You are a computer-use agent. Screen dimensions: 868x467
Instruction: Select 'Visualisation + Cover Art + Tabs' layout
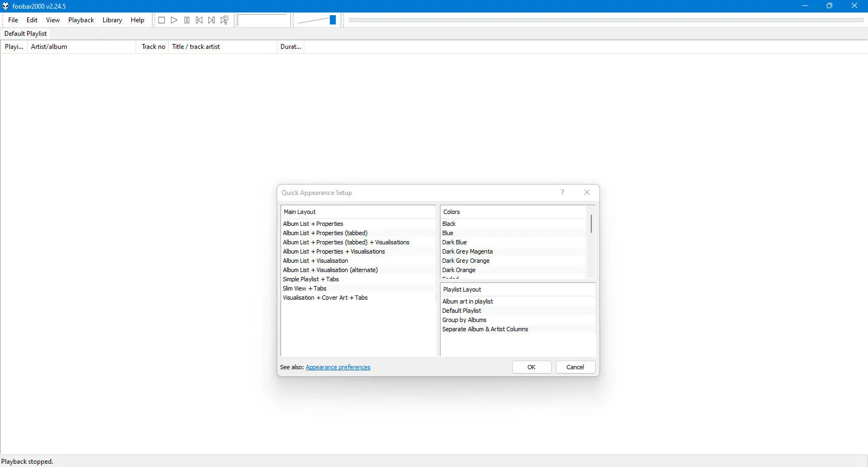358,298
